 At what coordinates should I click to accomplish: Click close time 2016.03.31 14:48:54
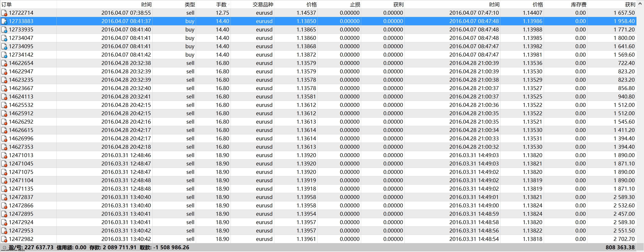coord(474,239)
